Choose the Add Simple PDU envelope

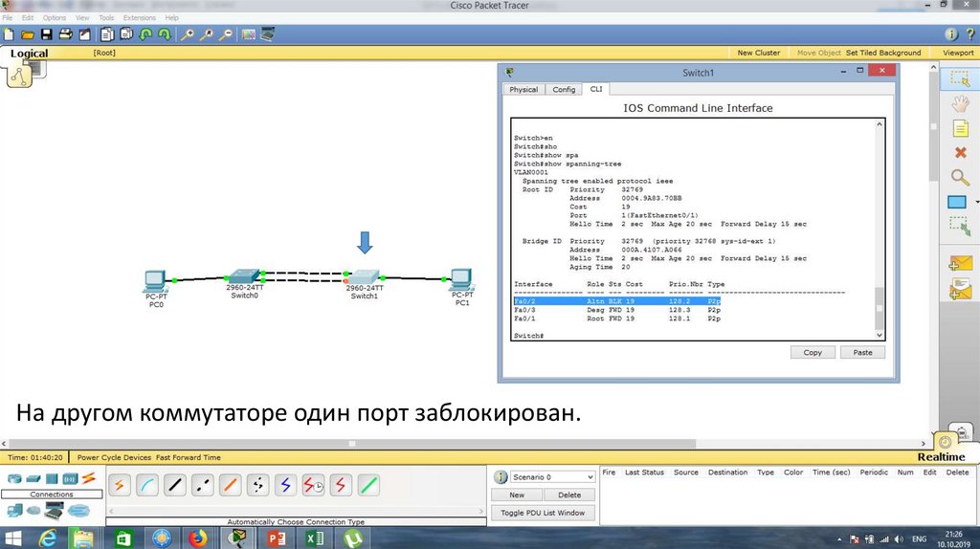(960, 264)
